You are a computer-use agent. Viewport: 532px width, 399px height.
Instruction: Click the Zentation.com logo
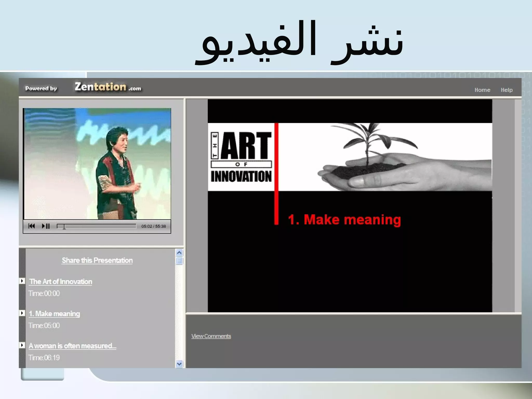pyautogui.click(x=108, y=87)
